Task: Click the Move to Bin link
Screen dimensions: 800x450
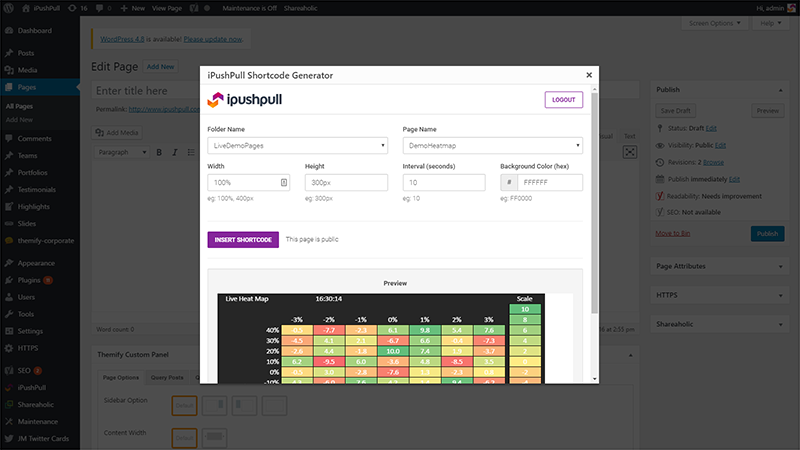Action: click(672, 233)
